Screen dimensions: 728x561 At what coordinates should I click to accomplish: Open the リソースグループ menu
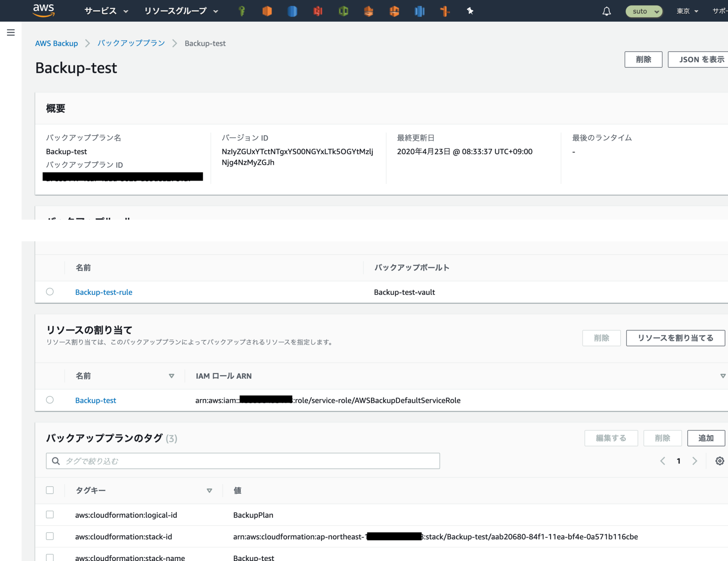coord(176,11)
